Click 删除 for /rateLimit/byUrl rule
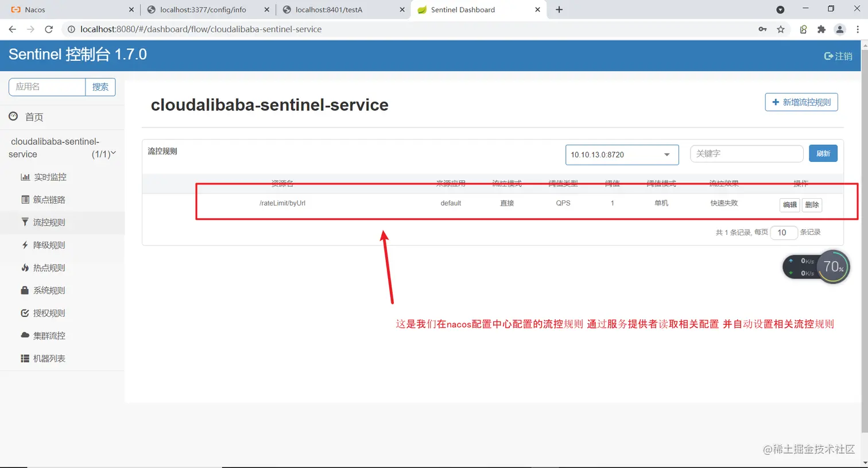Screen dimensions: 868x468 812,205
